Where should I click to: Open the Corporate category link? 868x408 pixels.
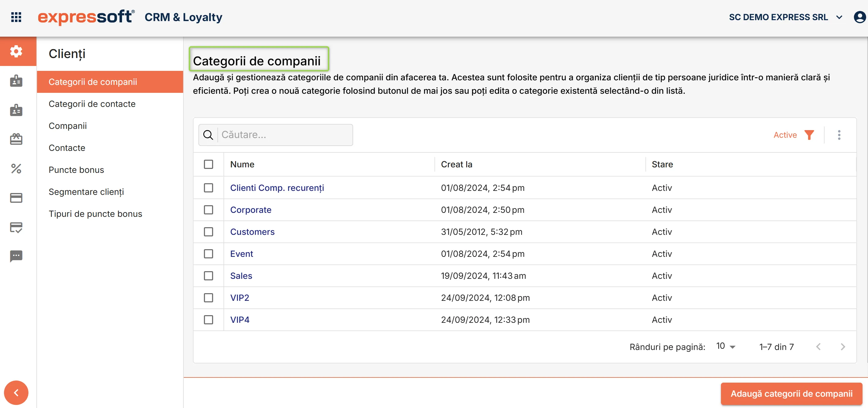point(251,210)
